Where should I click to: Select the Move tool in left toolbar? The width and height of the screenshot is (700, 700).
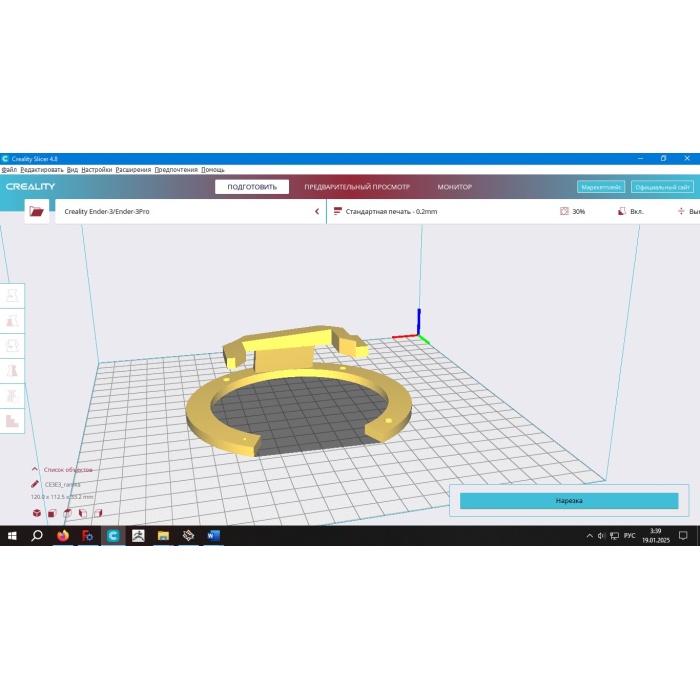click(x=12, y=296)
